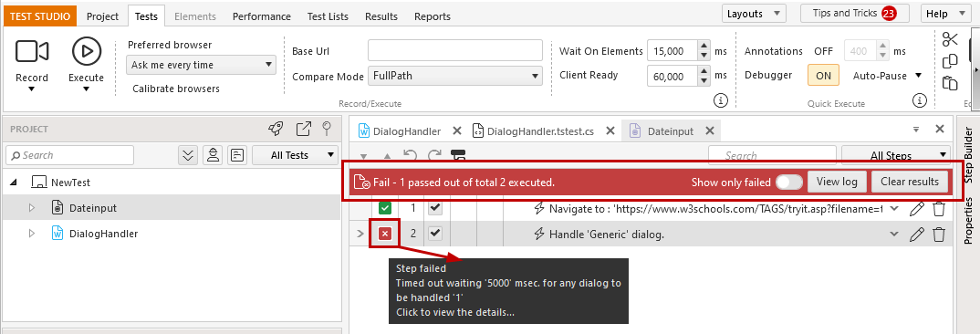Switch to the Test Lists tab

(328, 16)
